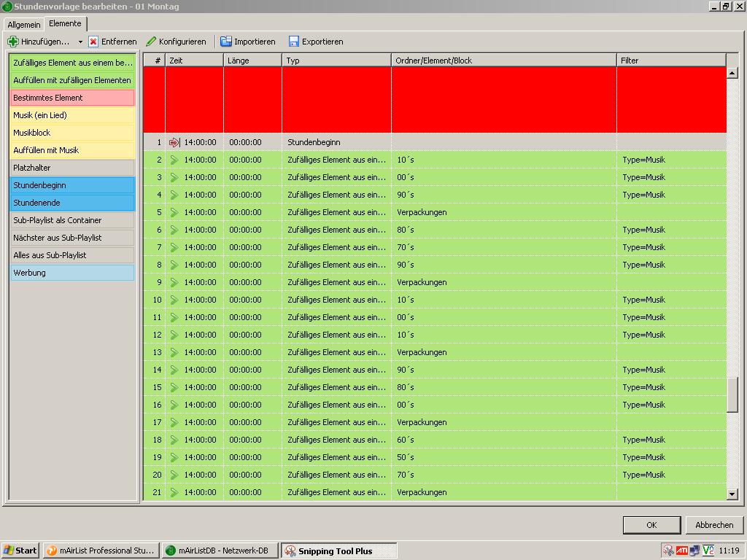Select the Werbung element type
This screenshot has height=560, width=747.
point(72,273)
